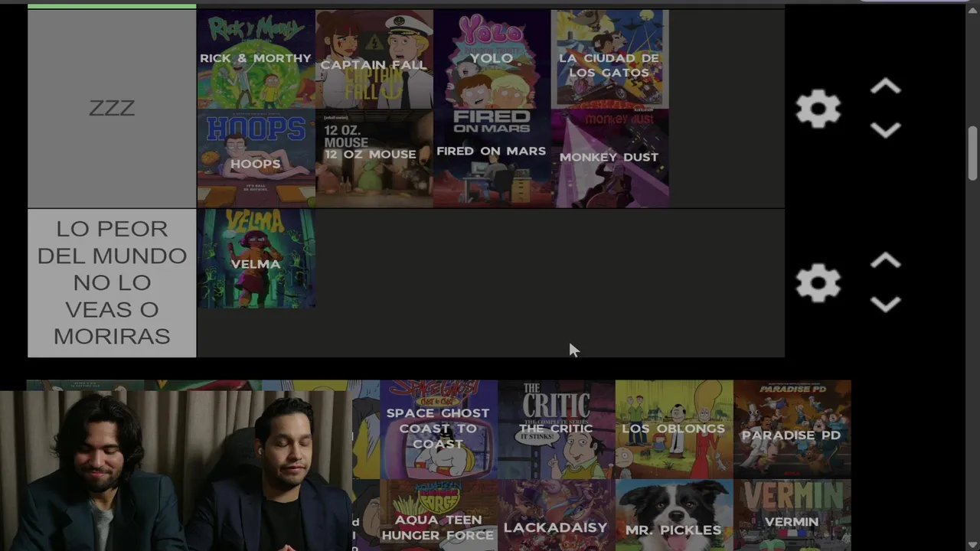Move LO PEOR DEL MUNDO tier up
Viewport: 980px width, 551px height.
[885, 261]
